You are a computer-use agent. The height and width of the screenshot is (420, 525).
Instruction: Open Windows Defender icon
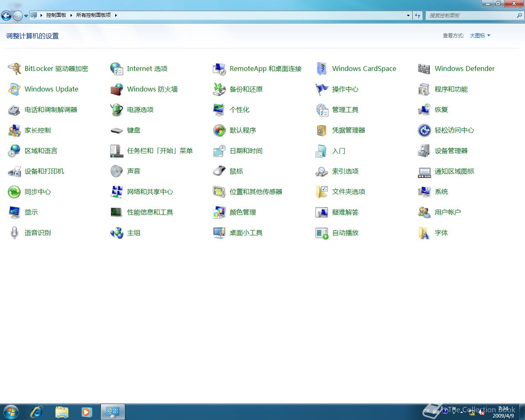[425, 68]
